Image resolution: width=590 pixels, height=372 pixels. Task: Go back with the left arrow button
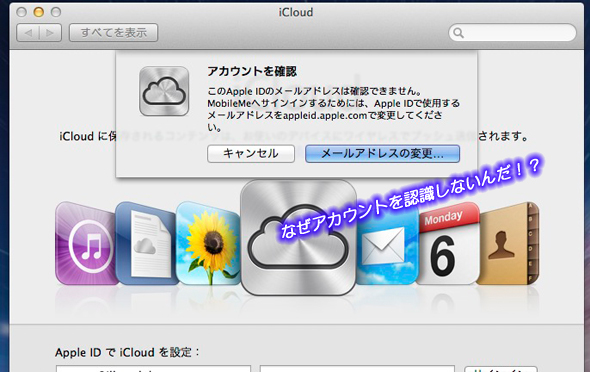tap(28, 33)
